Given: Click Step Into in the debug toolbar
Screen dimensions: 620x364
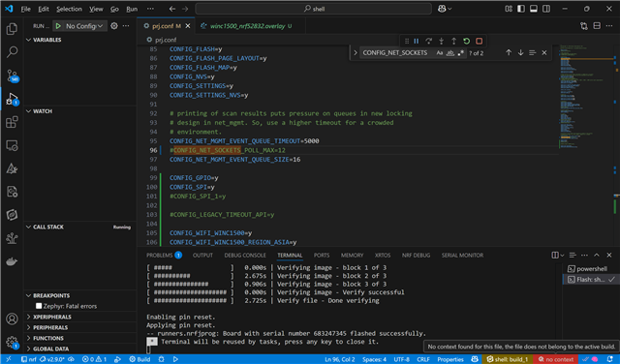Looking at the screenshot, I should pyautogui.click(x=442, y=41).
